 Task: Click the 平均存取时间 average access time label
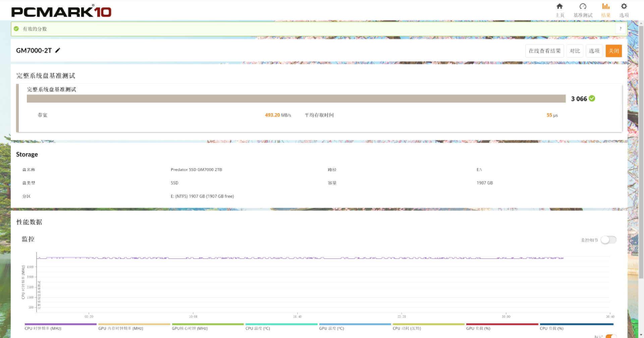(x=319, y=115)
